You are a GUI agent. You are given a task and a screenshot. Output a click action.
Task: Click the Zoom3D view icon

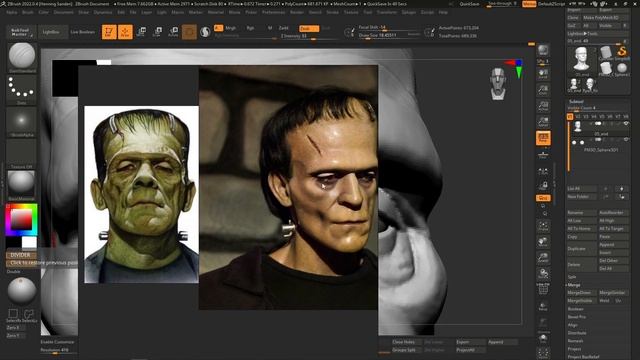tap(543, 258)
